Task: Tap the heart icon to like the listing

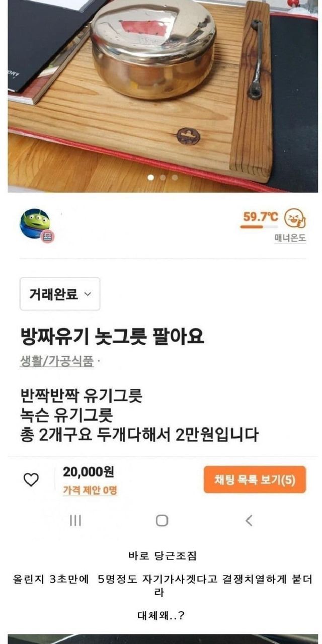Action: point(31,480)
